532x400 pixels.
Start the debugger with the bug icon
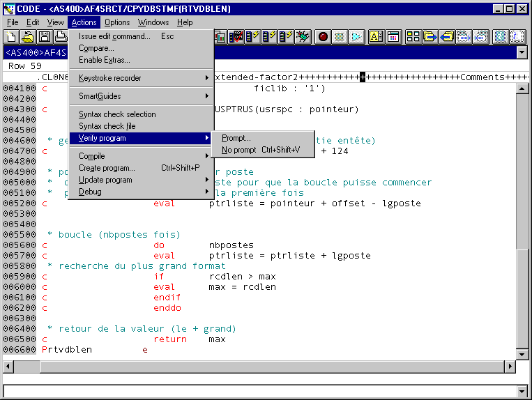(303, 37)
